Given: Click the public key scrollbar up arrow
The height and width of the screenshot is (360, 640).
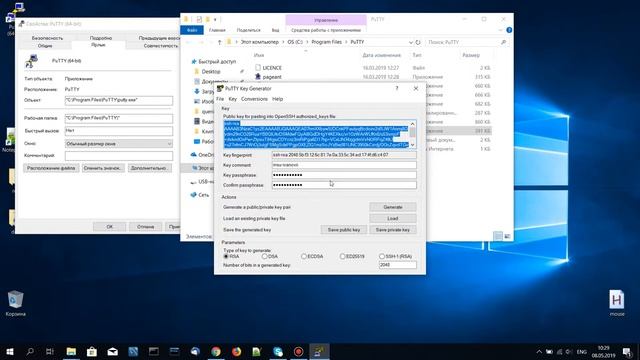Looking at the screenshot, I should (x=412, y=124).
